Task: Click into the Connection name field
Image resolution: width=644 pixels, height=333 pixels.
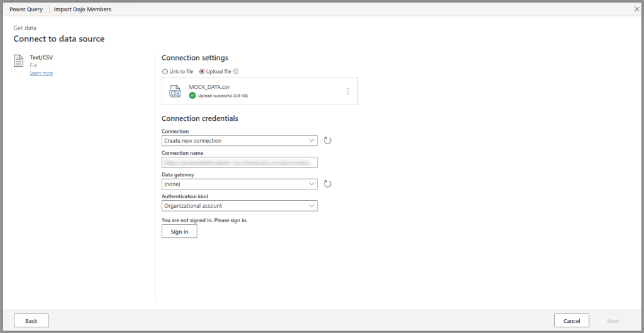Action: [x=239, y=162]
